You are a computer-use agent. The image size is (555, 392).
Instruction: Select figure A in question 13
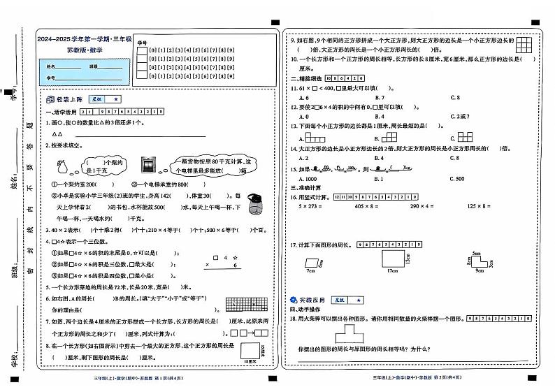pyautogui.click(x=315, y=137)
